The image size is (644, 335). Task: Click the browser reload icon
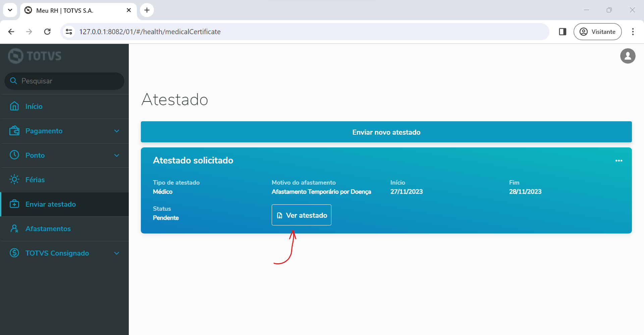coord(47,32)
